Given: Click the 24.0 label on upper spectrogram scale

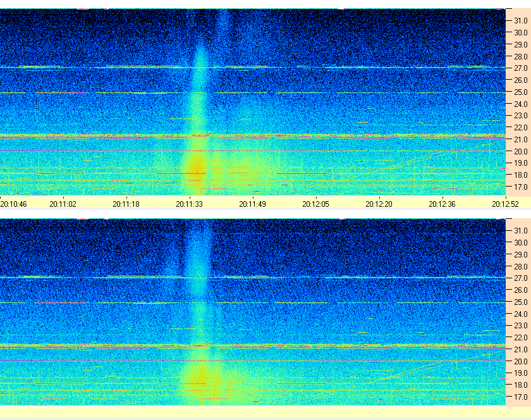Looking at the screenshot, I should 521,104.
